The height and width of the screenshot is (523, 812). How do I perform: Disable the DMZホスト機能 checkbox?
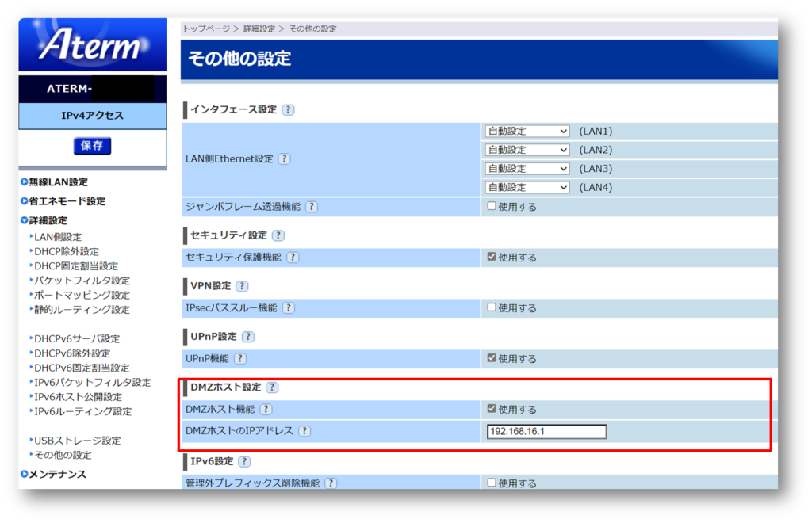[492, 409]
